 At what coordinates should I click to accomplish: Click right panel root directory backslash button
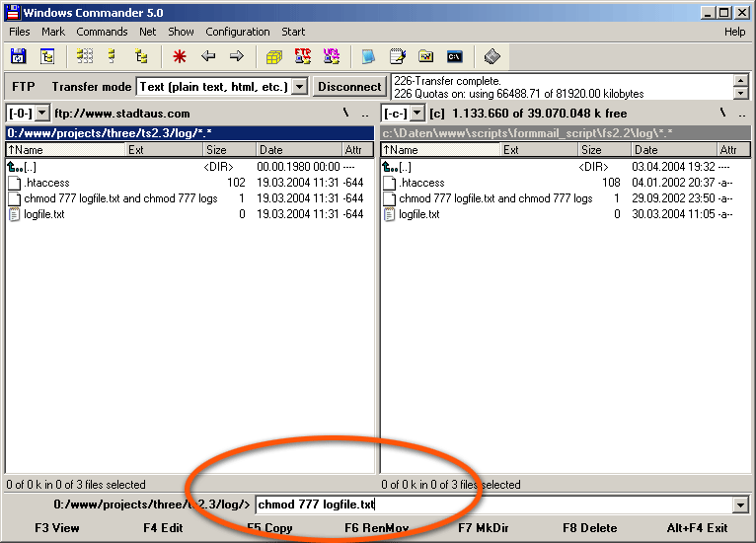[x=722, y=114]
